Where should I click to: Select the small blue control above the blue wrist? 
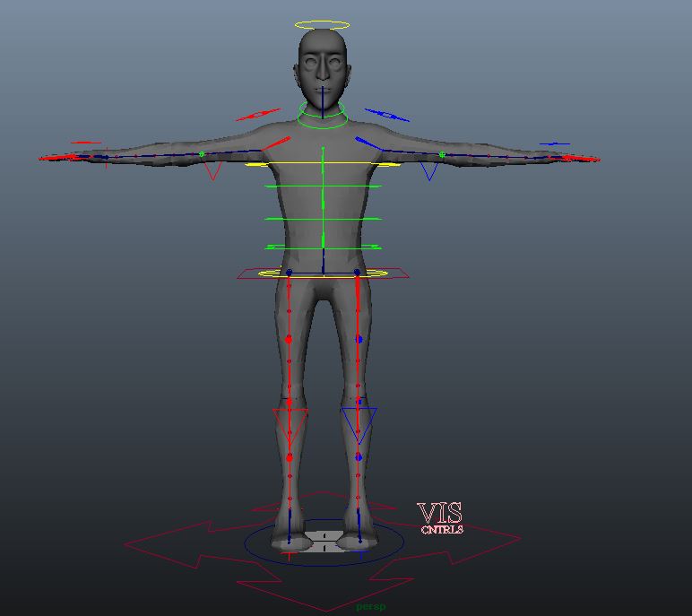coord(555,143)
